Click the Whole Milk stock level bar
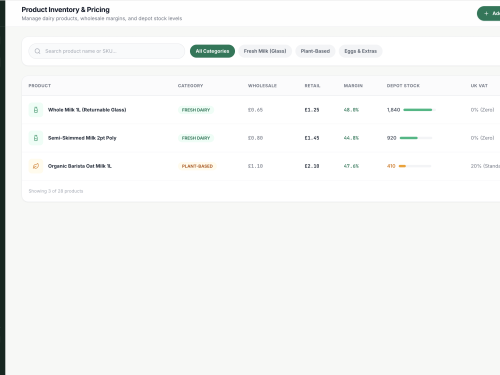Viewport: 500px width, 375px height. click(419, 110)
